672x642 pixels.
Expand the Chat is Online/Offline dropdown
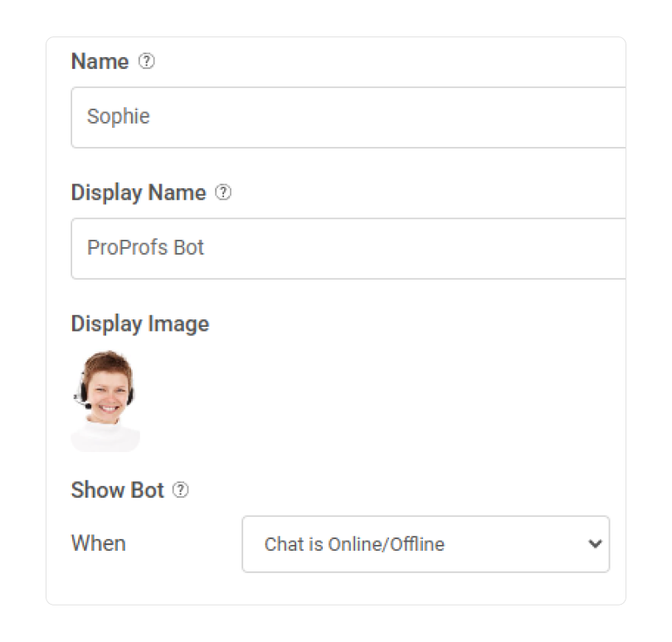point(425,544)
